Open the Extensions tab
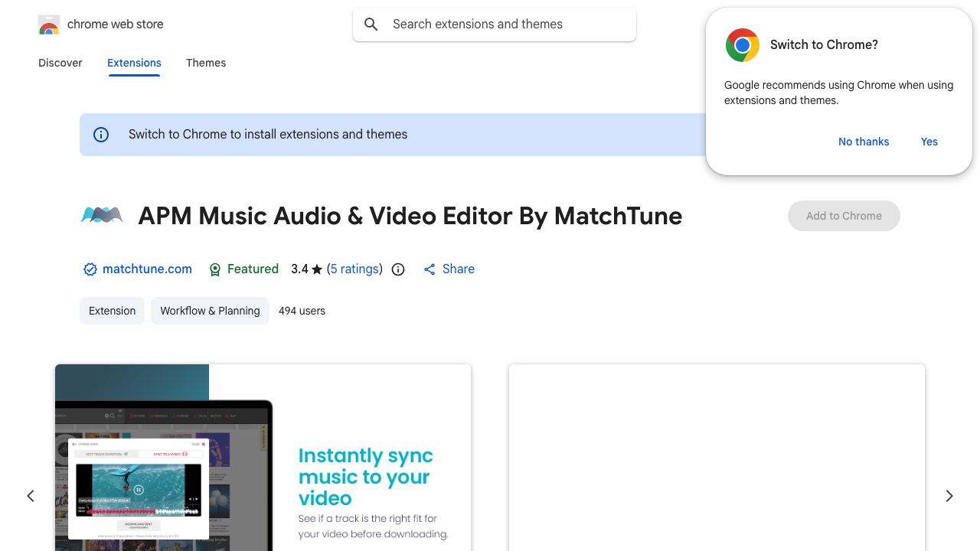This screenshot has width=980, height=551. (134, 63)
